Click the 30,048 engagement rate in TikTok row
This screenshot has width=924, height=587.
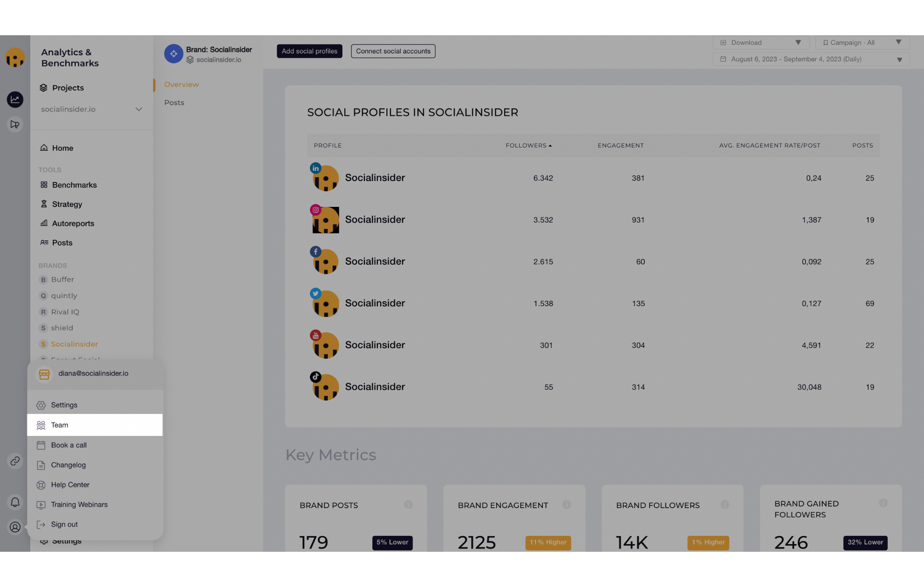[809, 387]
